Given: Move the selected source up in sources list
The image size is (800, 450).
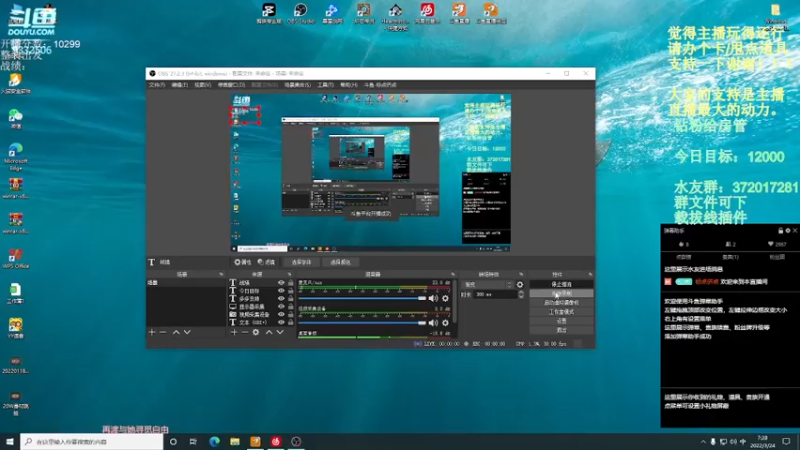Looking at the screenshot, I should pos(269,332).
